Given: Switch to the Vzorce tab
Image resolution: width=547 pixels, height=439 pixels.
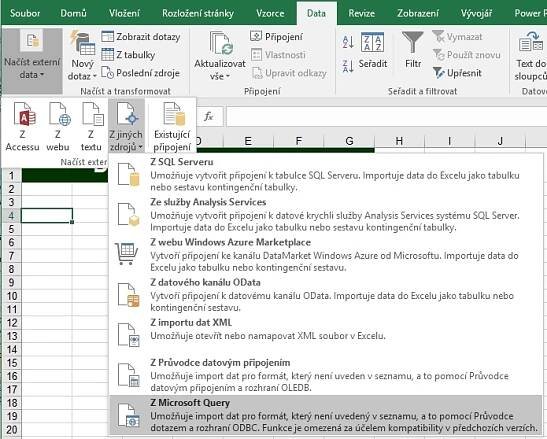Looking at the screenshot, I should click(x=270, y=13).
